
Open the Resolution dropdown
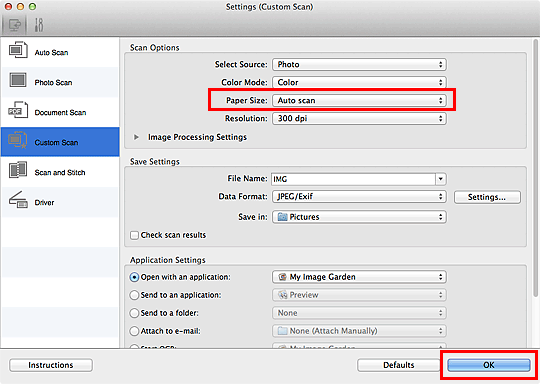click(x=359, y=118)
